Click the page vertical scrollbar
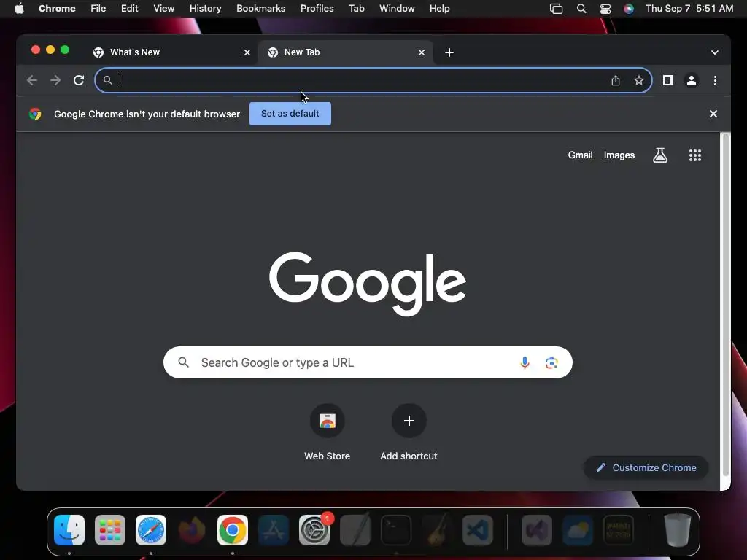Screen dimensions: 747x560 point(726,305)
